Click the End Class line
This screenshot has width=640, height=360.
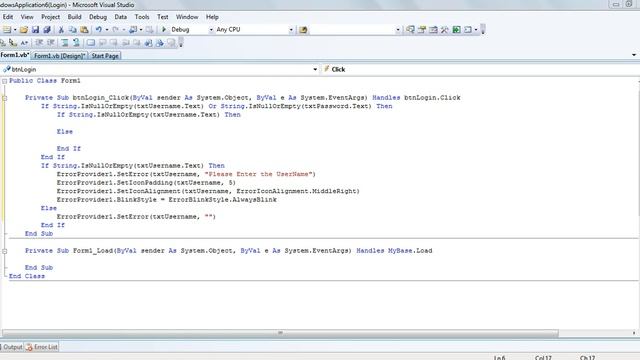[27, 276]
